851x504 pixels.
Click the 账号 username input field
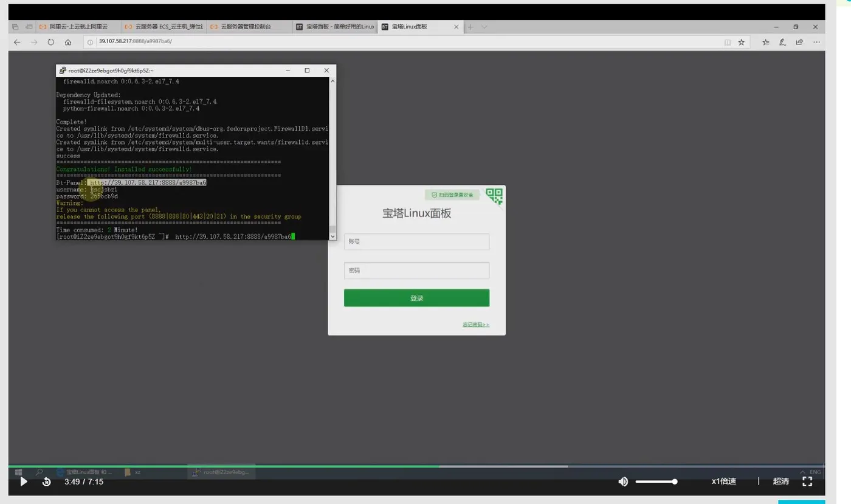click(416, 241)
